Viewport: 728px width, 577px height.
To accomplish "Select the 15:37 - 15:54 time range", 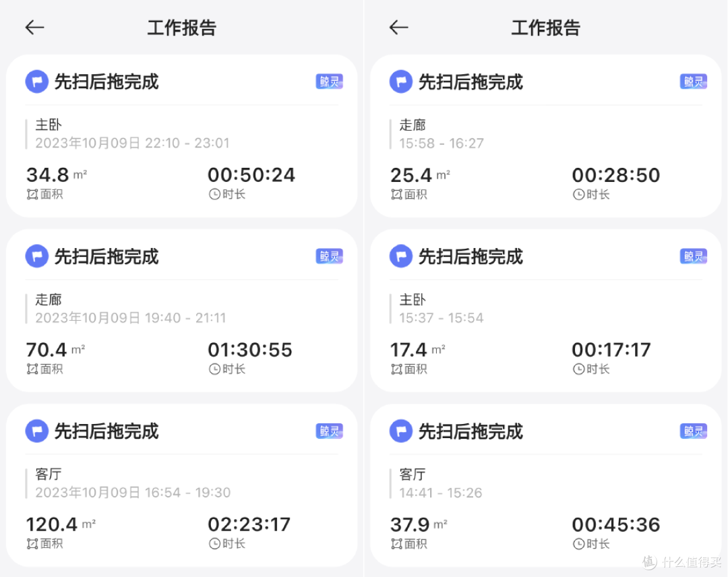I will coord(442,318).
